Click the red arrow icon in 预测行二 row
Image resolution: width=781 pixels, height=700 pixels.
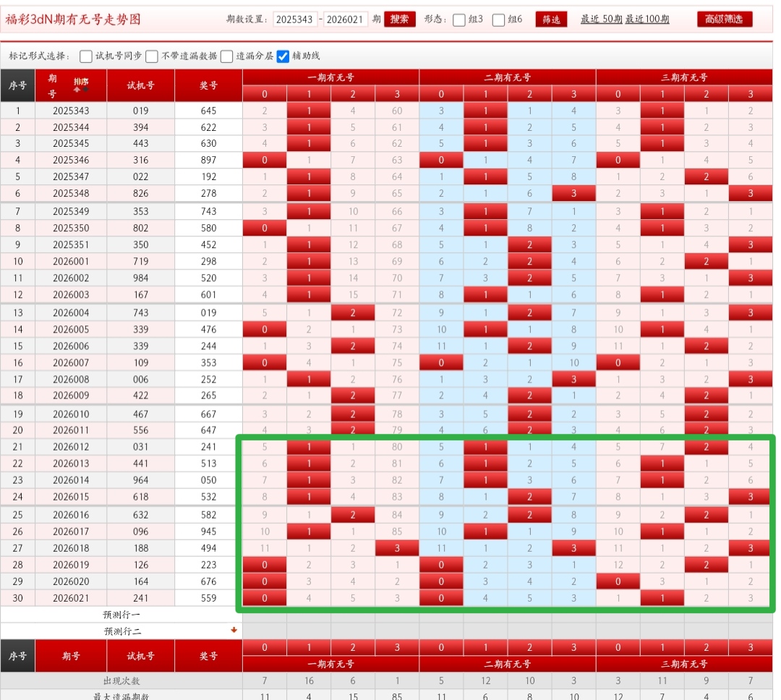click(234, 630)
